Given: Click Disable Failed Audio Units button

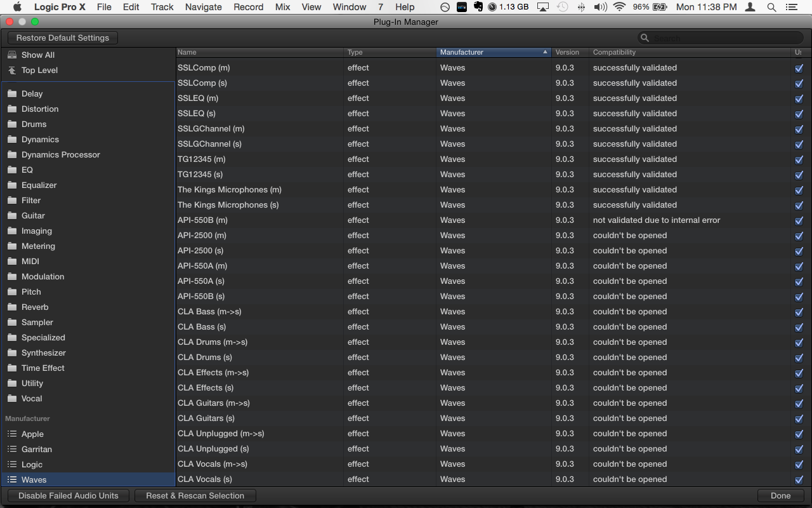Looking at the screenshot, I should pos(69,496).
